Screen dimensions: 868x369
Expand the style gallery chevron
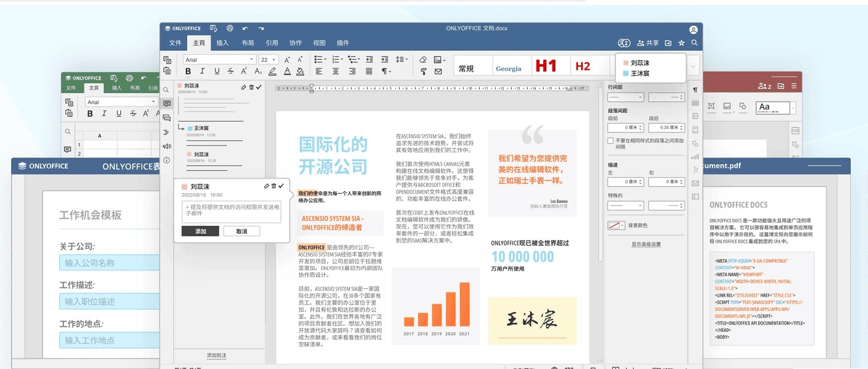coord(693,66)
